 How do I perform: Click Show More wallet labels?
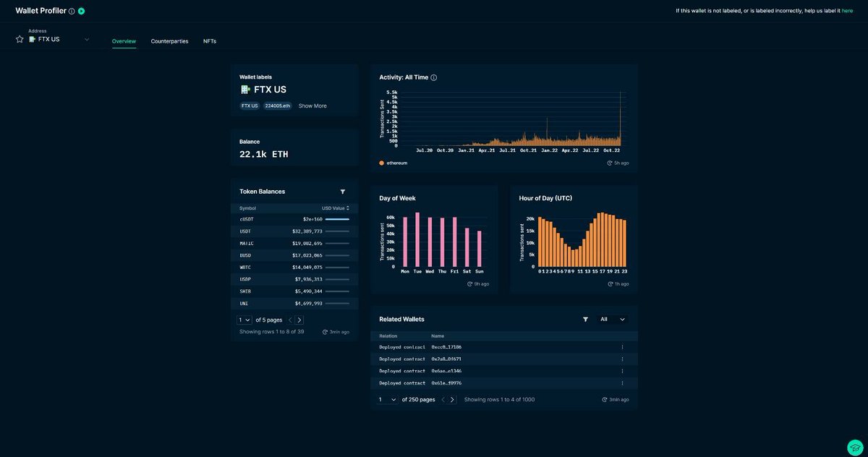[312, 106]
